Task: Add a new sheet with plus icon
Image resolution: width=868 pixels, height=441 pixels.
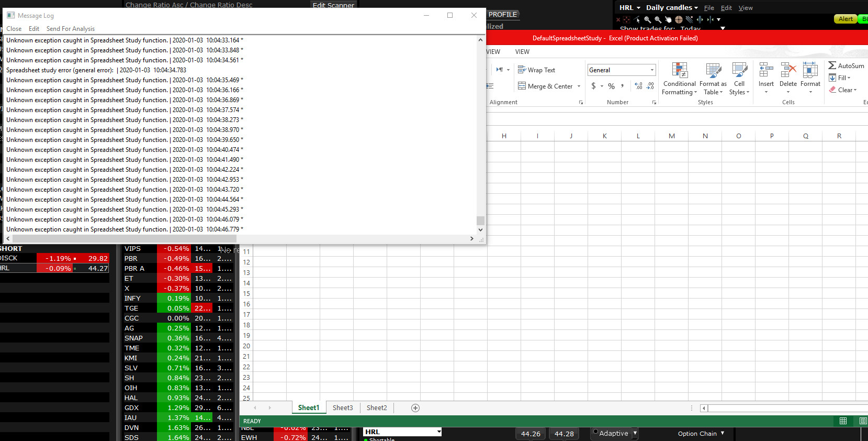Action: tap(415, 408)
